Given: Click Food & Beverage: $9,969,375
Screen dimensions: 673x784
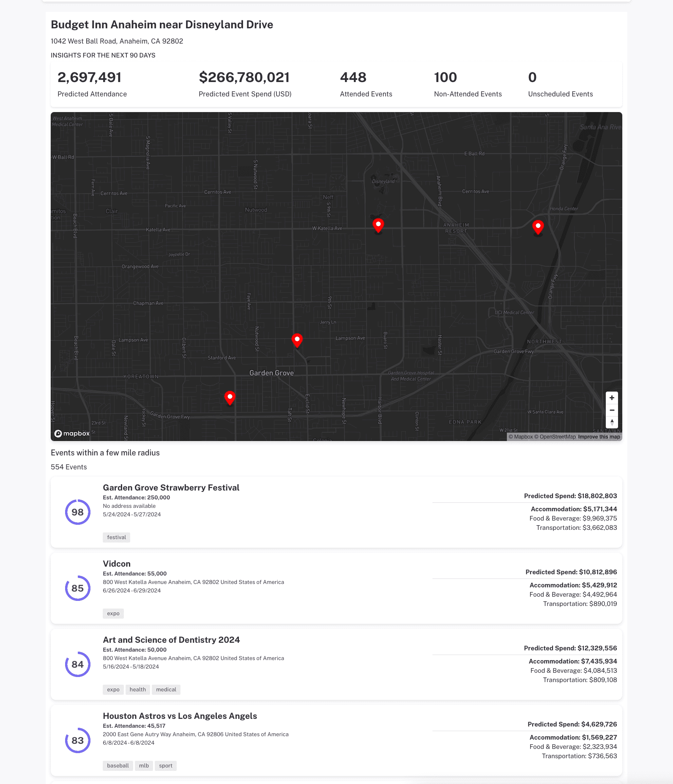Looking at the screenshot, I should coord(573,518).
